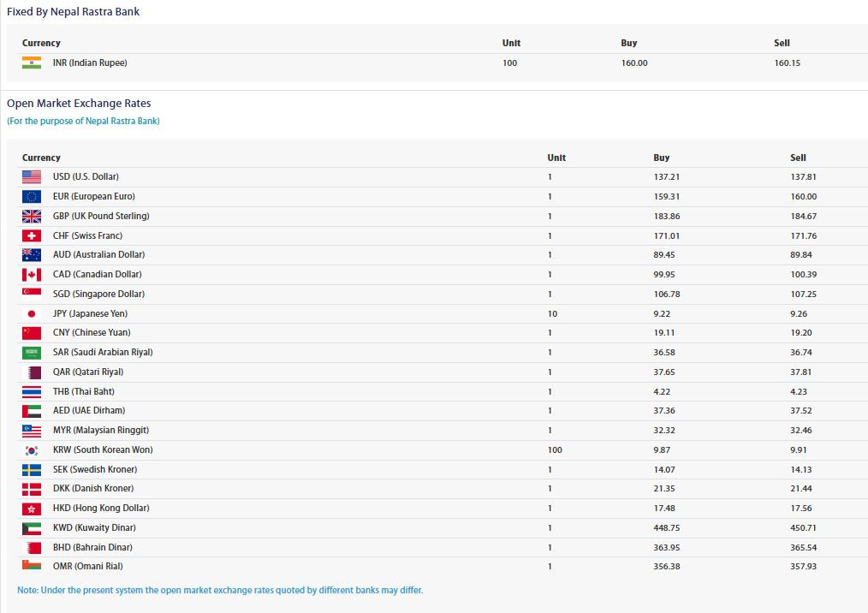Image resolution: width=868 pixels, height=613 pixels.
Task: Click the EUR buy rate 159.31
Action: click(667, 197)
